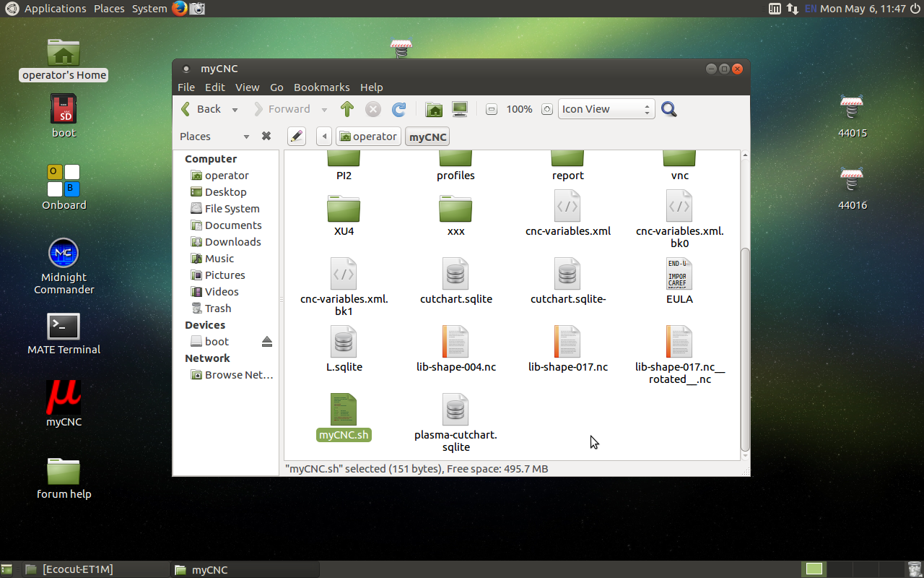
Task: Click the Back button
Action: click(201, 109)
